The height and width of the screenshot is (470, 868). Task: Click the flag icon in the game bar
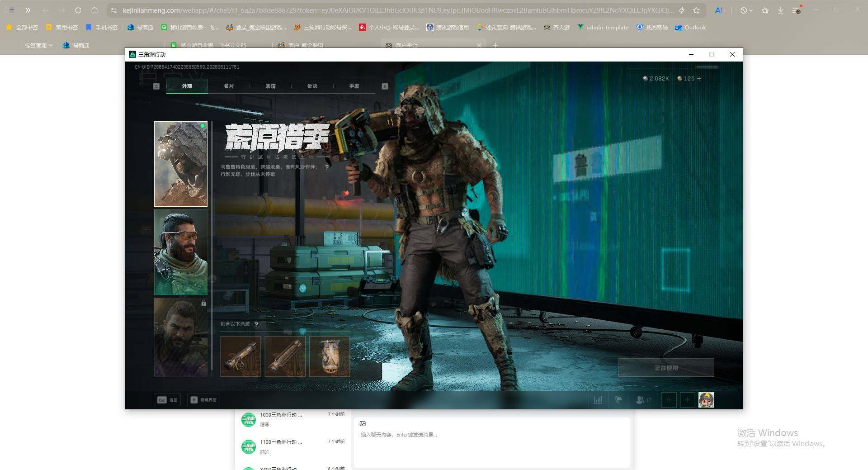click(x=618, y=400)
